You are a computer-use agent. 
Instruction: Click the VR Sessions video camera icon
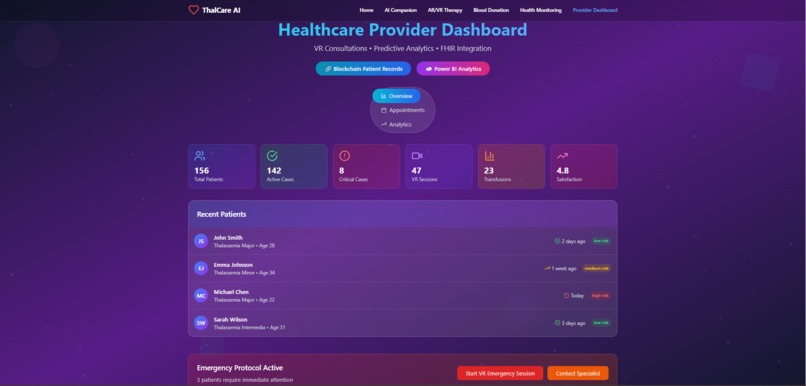[417, 156]
